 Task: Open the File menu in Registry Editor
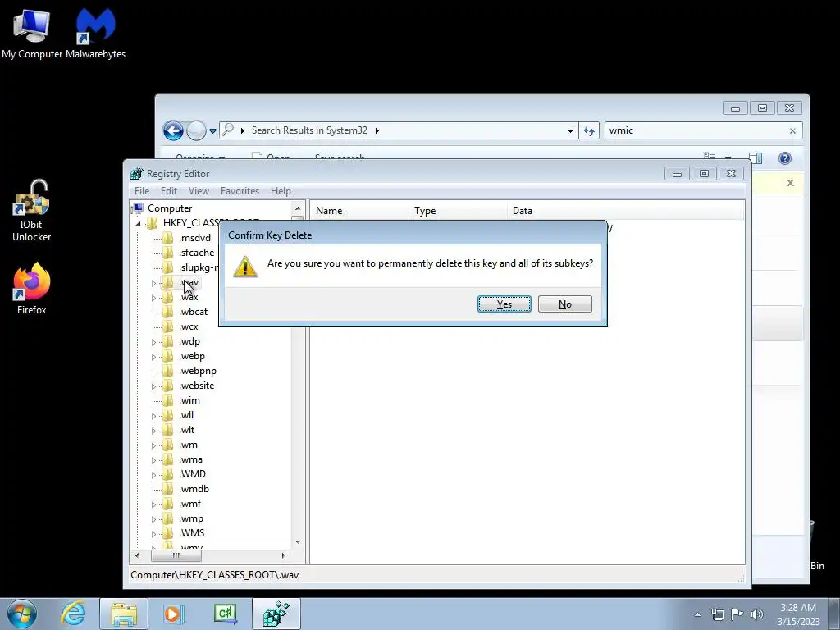coord(142,190)
